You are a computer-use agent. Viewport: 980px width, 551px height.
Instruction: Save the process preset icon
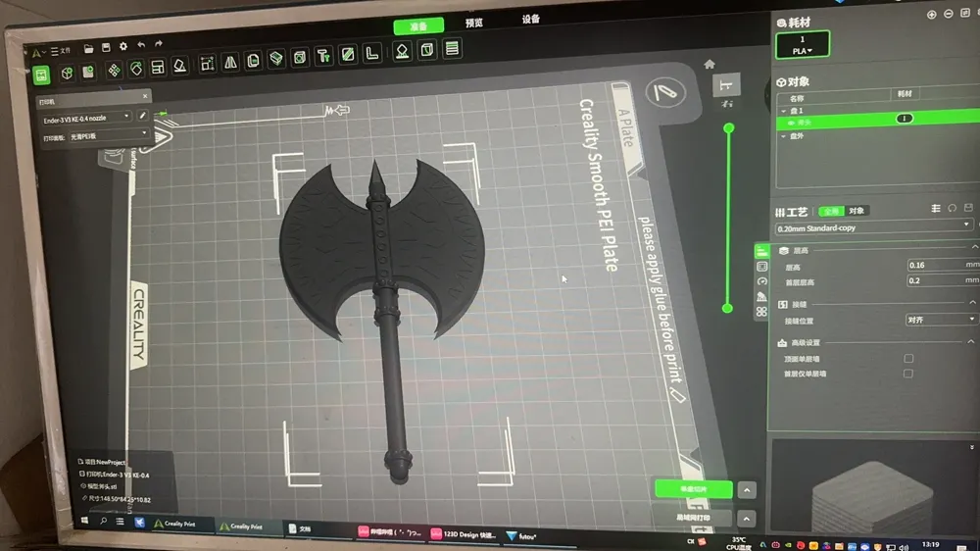click(x=968, y=207)
